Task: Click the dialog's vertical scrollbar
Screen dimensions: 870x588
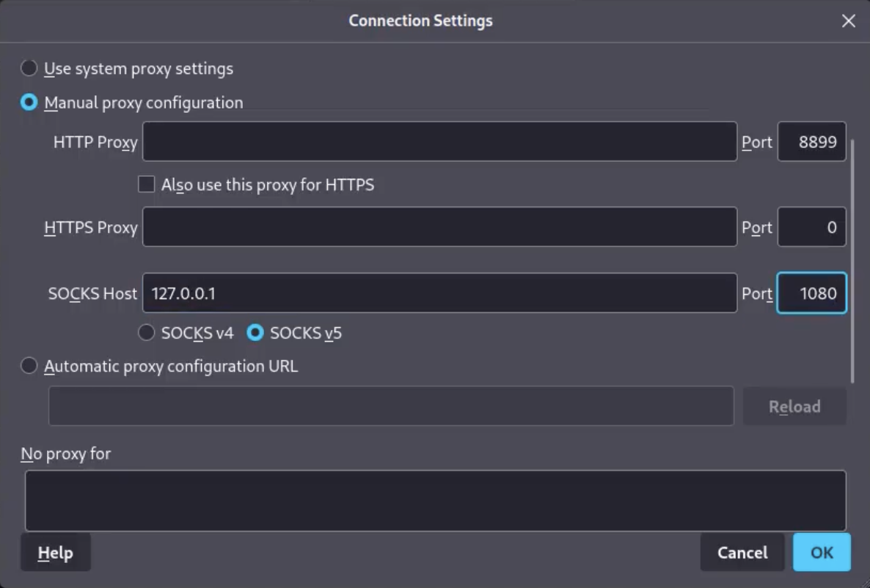Action: 853,261
